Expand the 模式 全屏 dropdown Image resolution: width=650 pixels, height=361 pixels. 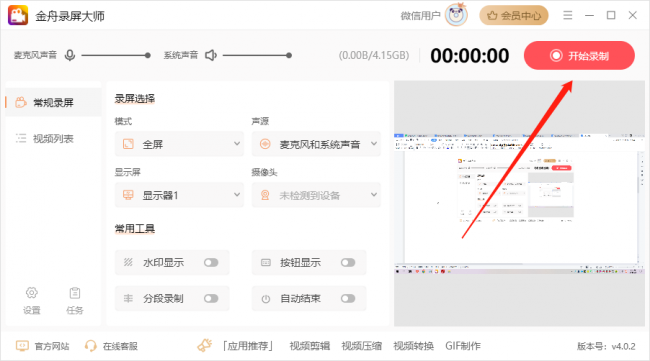pyautogui.click(x=179, y=144)
